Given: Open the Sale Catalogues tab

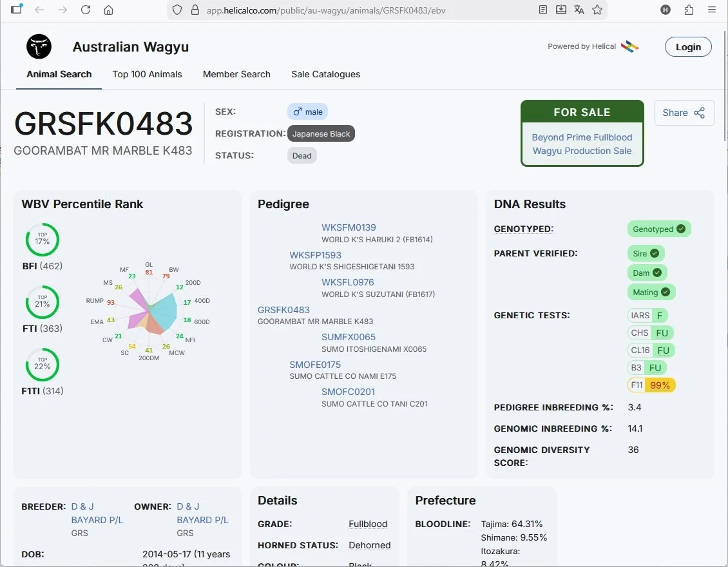Looking at the screenshot, I should coord(326,74).
